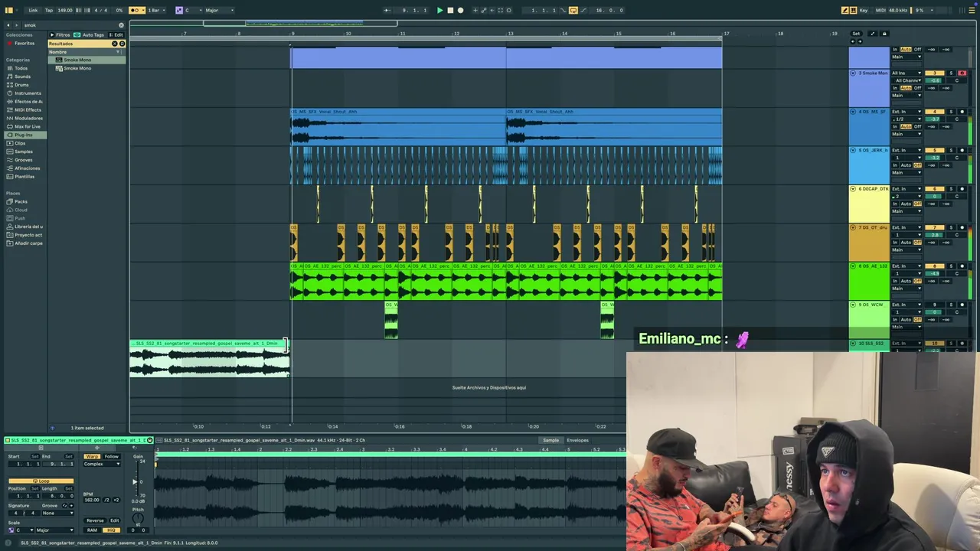The width and height of the screenshot is (980, 551).
Task: Open the Instruments category
Action: pyautogui.click(x=28, y=93)
